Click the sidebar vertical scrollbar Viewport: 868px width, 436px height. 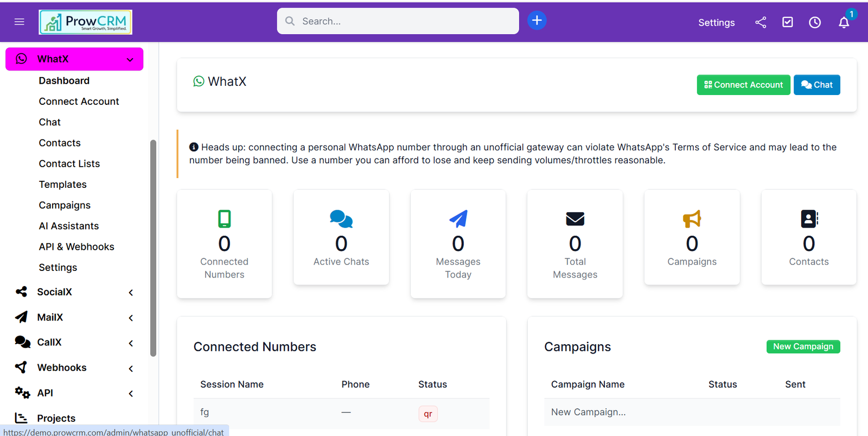click(x=153, y=248)
